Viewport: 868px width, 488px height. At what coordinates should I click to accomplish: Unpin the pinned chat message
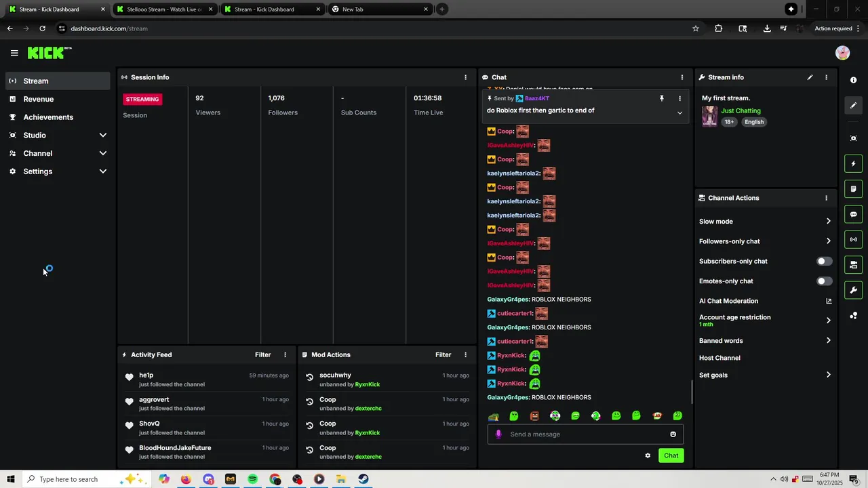point(662,98)
